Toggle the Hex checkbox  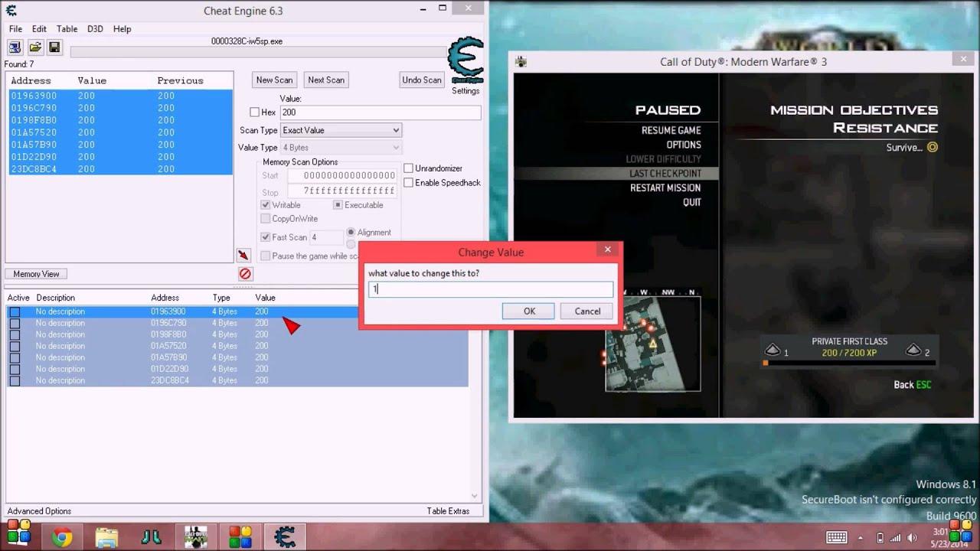(x=255, y=112)
